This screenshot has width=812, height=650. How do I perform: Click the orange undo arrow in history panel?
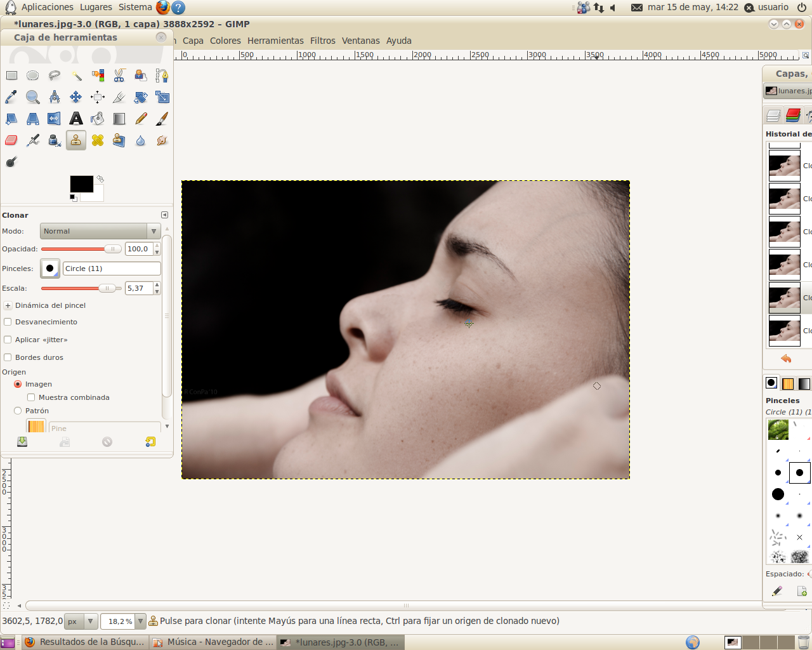click(786, 359)
